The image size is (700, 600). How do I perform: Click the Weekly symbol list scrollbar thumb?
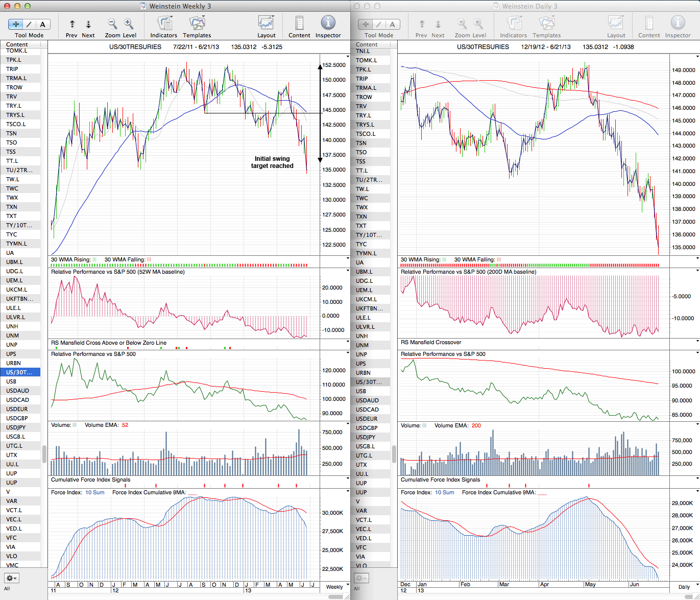(44, 453)
